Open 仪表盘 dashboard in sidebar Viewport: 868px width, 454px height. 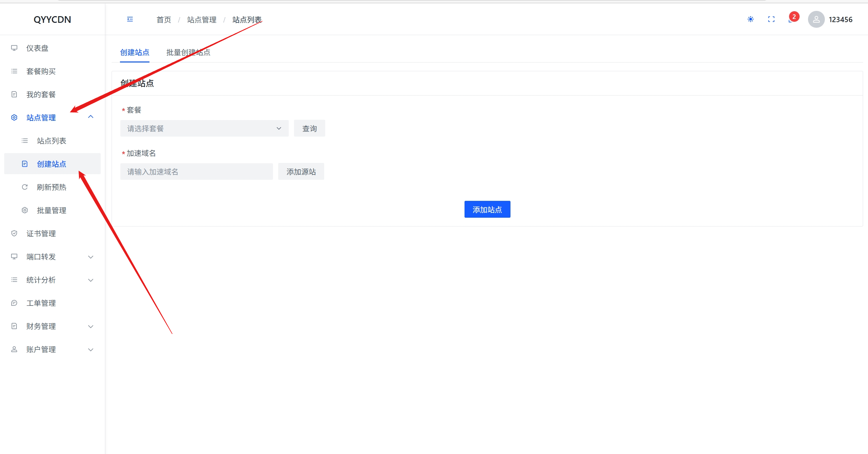37,48
